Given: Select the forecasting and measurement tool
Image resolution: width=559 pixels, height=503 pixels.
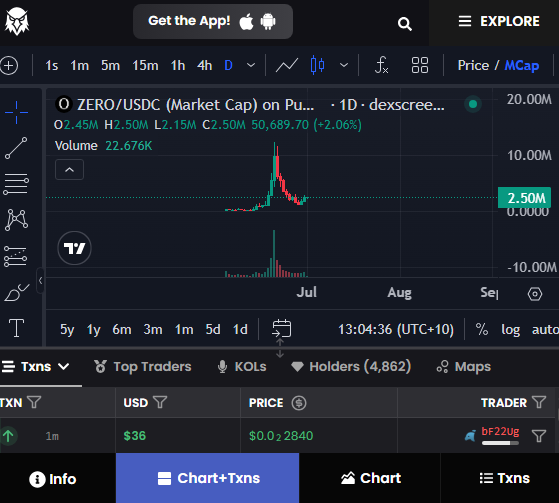Looking at the screenshot, I should tap(15, 256).
